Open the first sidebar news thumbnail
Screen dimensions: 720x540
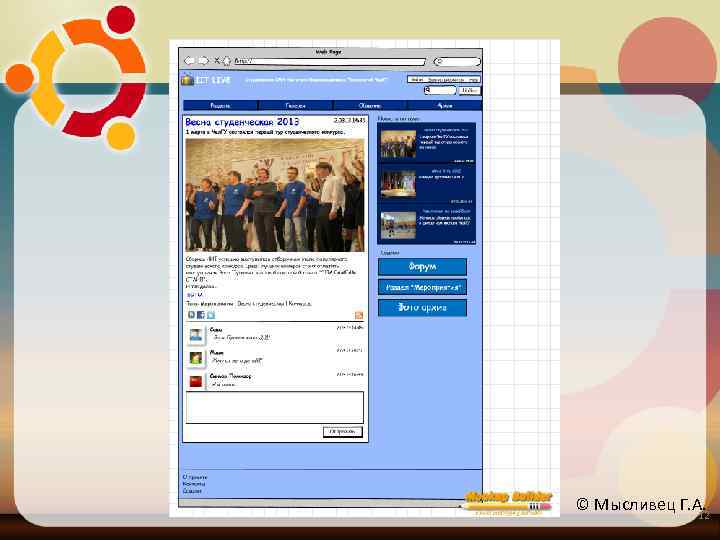(398, 144)
